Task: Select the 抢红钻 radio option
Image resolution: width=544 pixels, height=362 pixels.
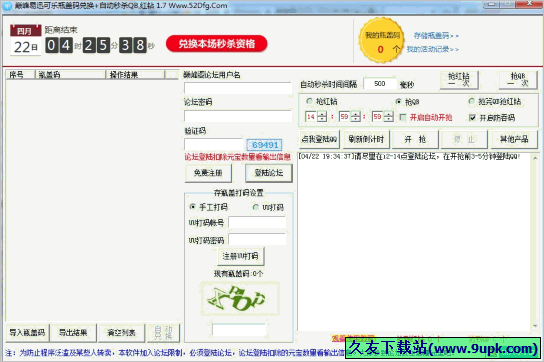Action: pos(322,101)
